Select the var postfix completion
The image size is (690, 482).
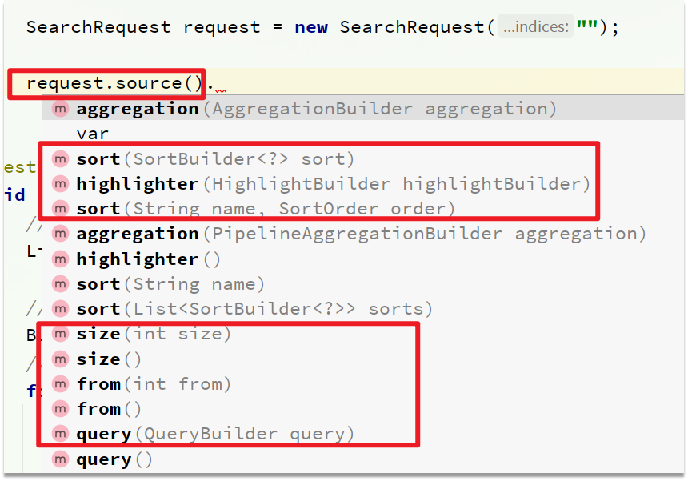pos(92,133)
